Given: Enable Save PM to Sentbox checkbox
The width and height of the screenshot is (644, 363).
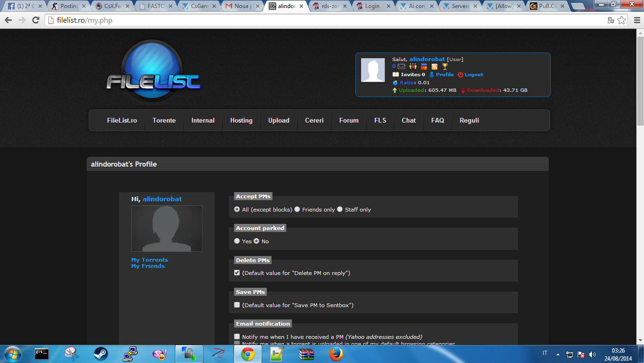Looking at the screenshot, I should (237, 305).
